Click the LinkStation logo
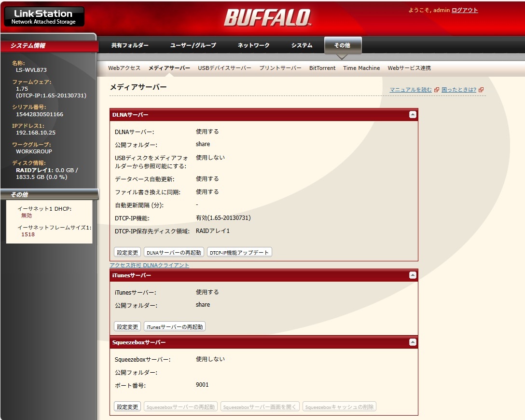Screen dimensions: 525x420 [44, 17]
